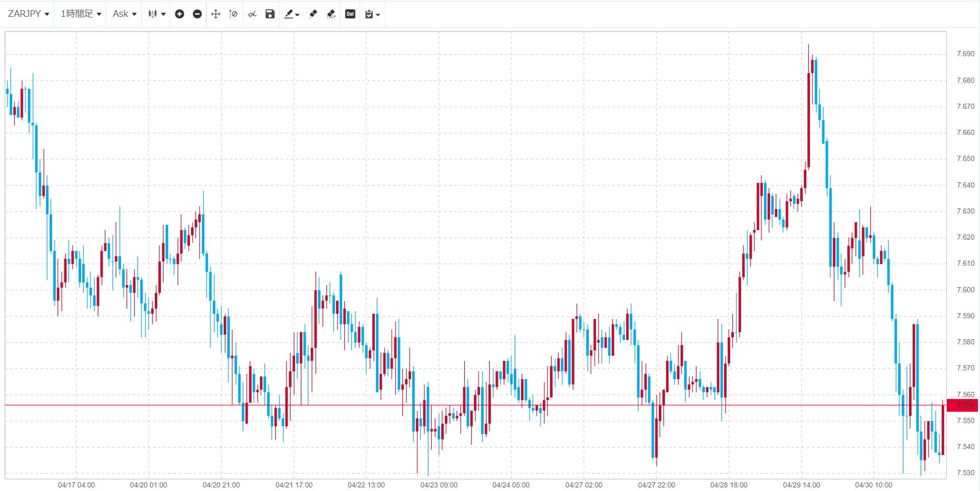Click the 04/23 09:00 time axis label
Viewport: 980px width, 491px height.
(x=439, y=485)
